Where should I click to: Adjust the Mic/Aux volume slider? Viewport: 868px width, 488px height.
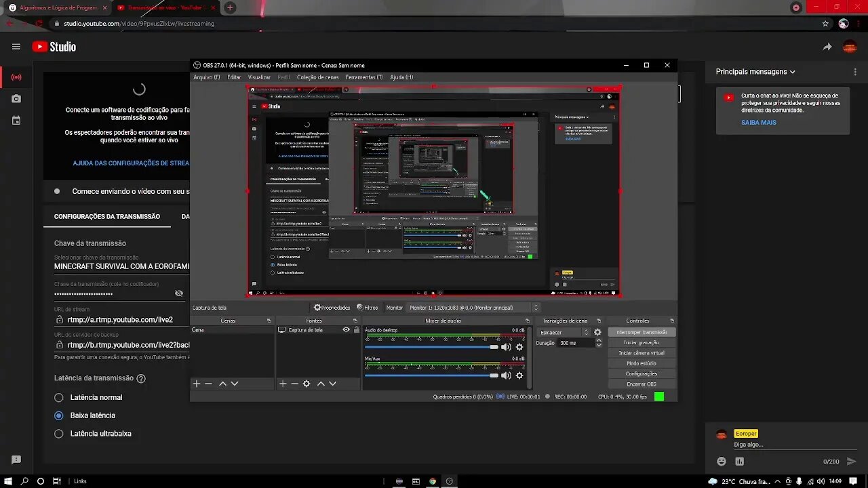(x=431, y=375)
